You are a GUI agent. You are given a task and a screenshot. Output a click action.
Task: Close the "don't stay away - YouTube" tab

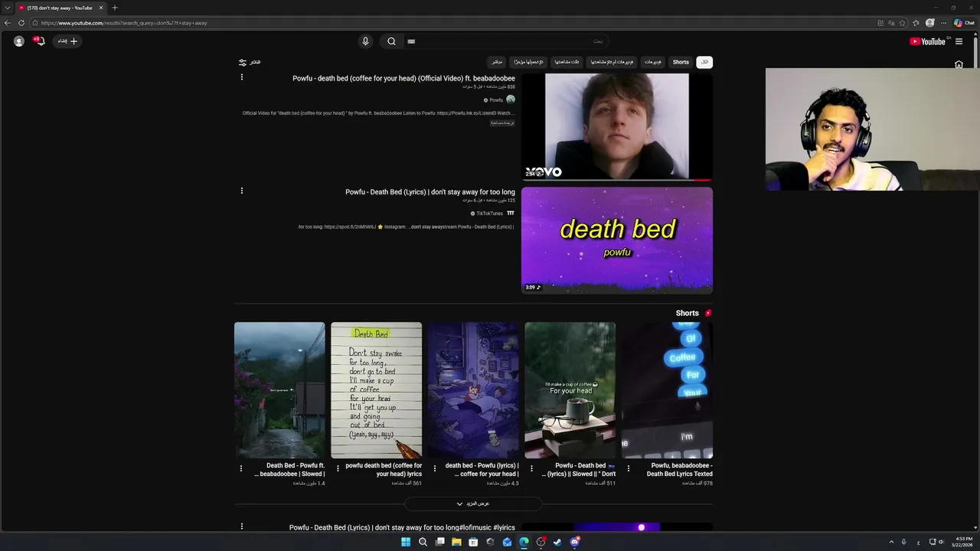click(101, 8)
